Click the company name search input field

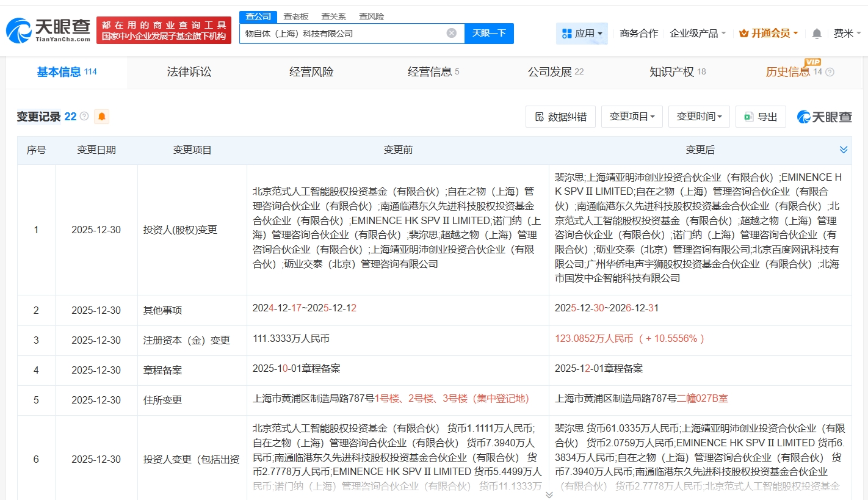coord(342,34)
